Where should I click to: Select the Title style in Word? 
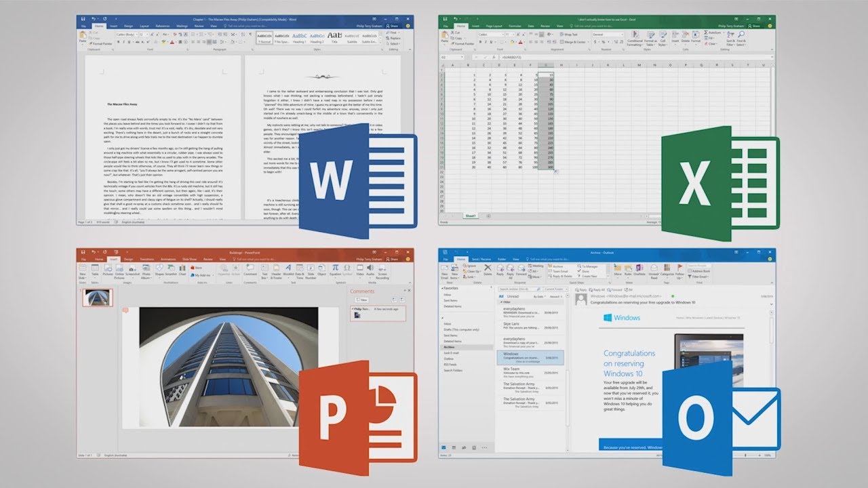(x=334, y=38)
